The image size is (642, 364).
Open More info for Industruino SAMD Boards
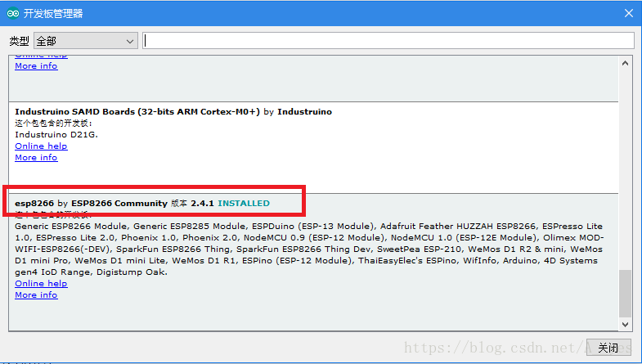[36, 158]
